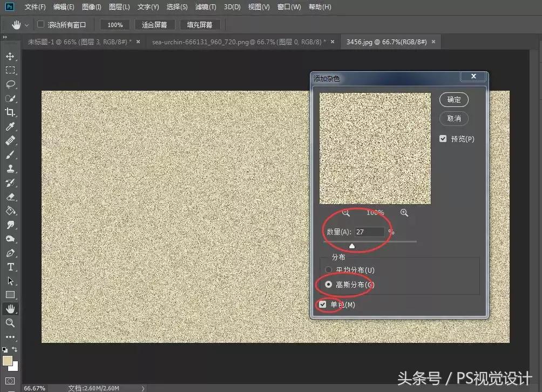Open the 滤镜(T) filter menu
This screenshot has width=542, height=392.
[x=205, y=7]
